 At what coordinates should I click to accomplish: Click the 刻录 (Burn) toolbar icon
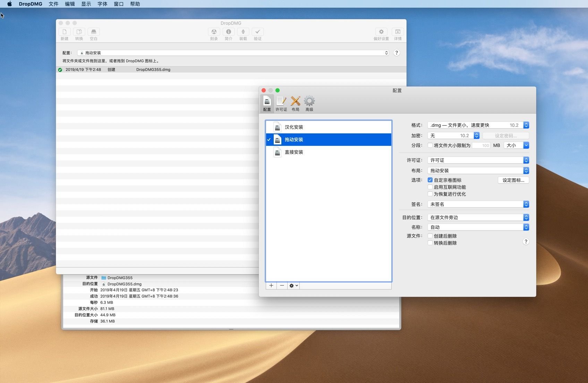click(214, 32)
